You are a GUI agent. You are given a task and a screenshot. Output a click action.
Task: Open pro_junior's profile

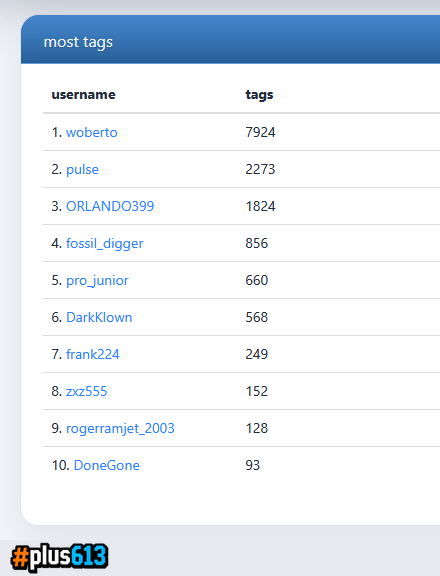97,281
